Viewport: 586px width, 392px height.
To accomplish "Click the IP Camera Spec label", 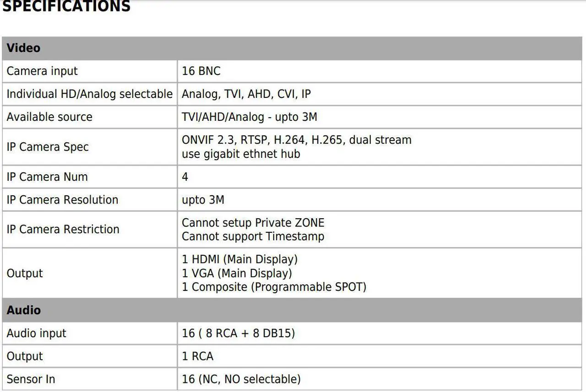I will [x=48, y=147].
